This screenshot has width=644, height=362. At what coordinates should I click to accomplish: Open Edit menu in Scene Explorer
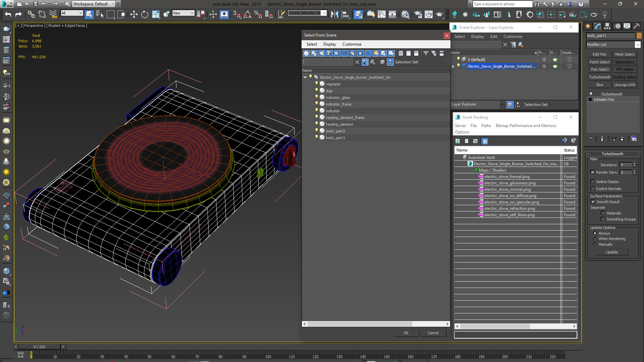(x=493, y=37)
